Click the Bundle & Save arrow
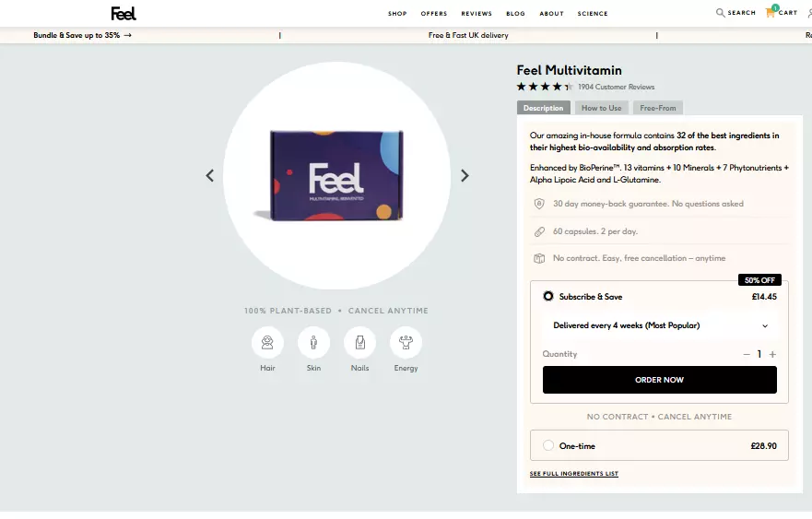The width and height of the screenshot is (812, 519). click(x=127, y=35)
